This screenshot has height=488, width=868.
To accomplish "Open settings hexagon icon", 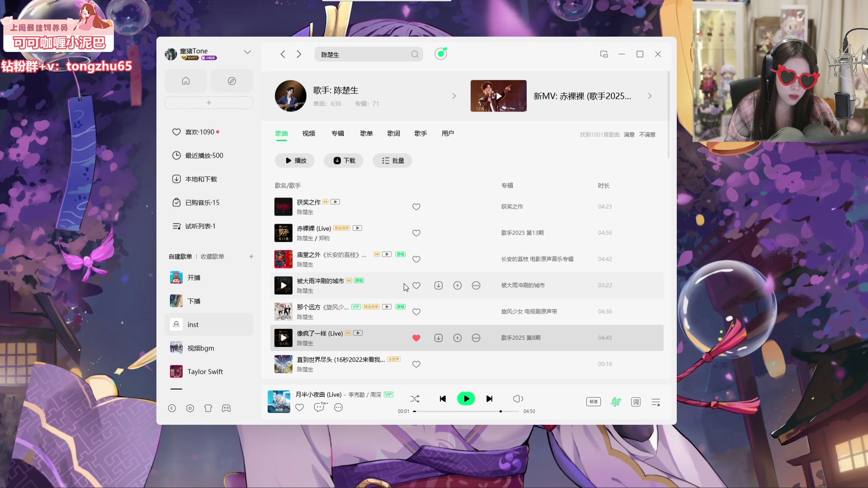I will pyautogui.click(x=190, y=408).
